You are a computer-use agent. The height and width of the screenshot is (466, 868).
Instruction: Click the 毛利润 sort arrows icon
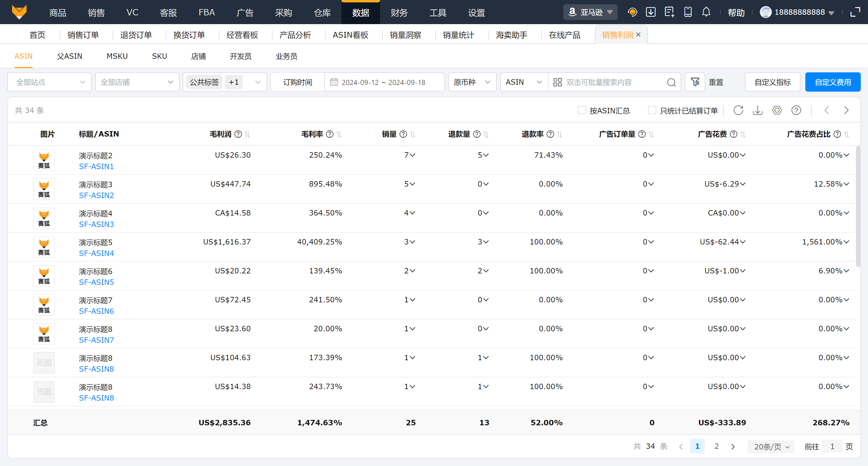(x=247, y=134)
